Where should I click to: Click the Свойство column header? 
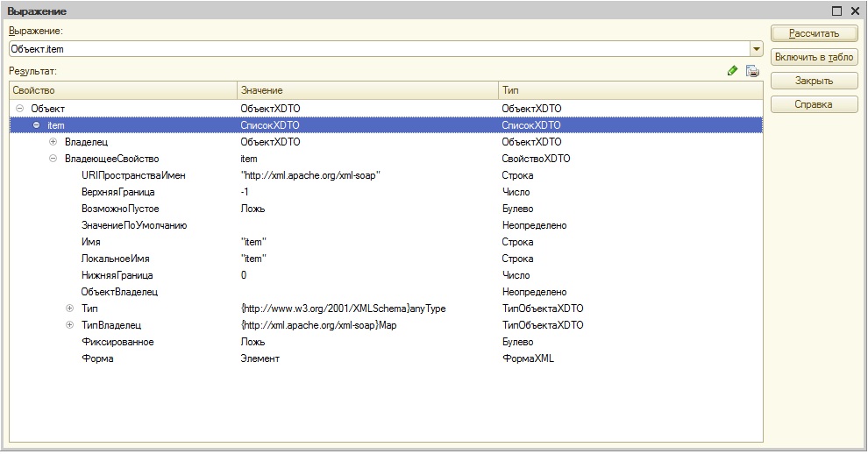[x=124, y=90]
